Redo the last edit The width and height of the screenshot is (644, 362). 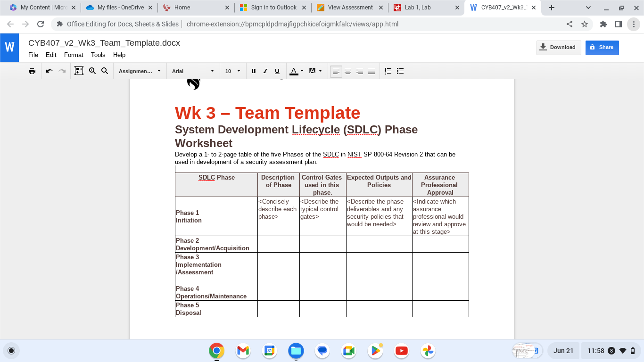click(x=62, y=71)
